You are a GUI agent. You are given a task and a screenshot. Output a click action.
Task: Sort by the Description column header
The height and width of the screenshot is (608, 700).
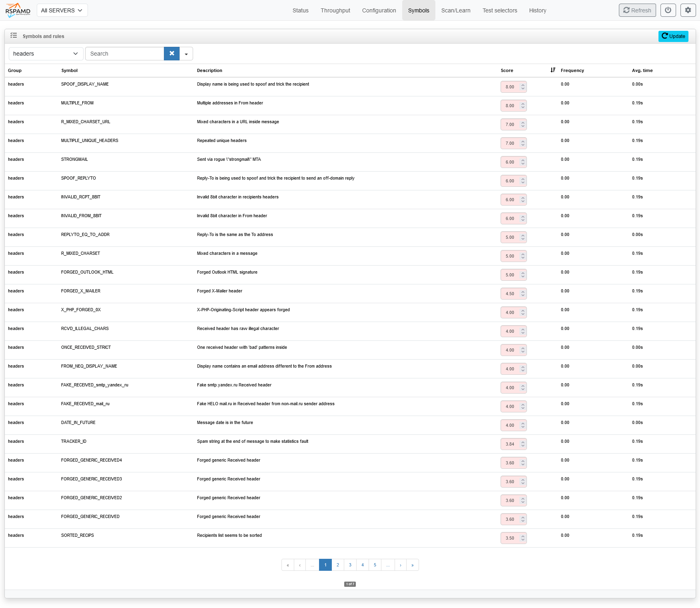coord(209,70)
